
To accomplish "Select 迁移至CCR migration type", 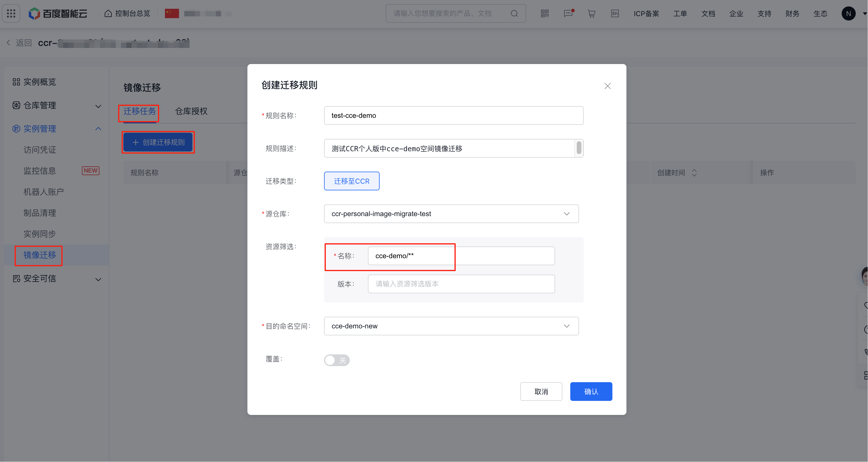I will [352, 181].
